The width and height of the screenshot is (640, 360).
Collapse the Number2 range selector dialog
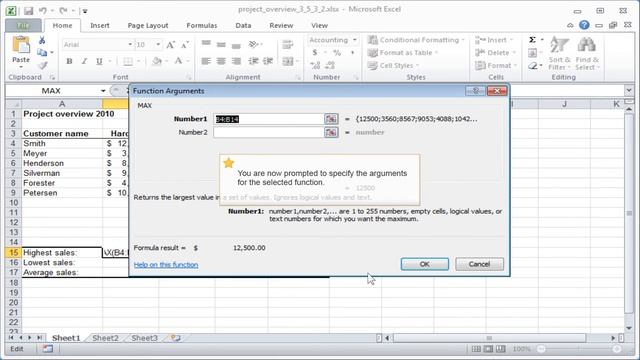click(x=331, y=132)
